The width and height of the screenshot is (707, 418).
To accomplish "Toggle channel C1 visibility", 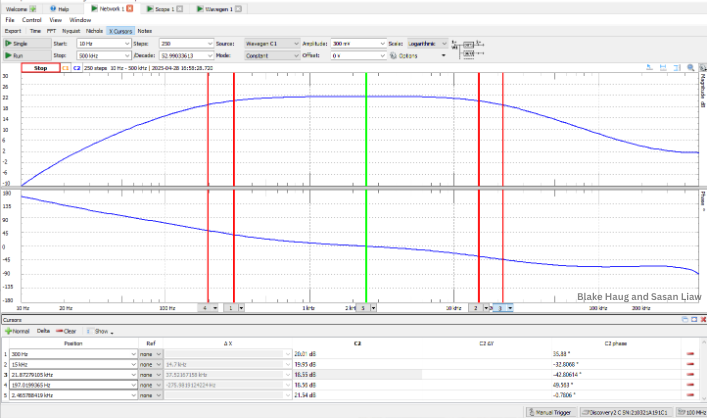I will (x=66, y=68).
